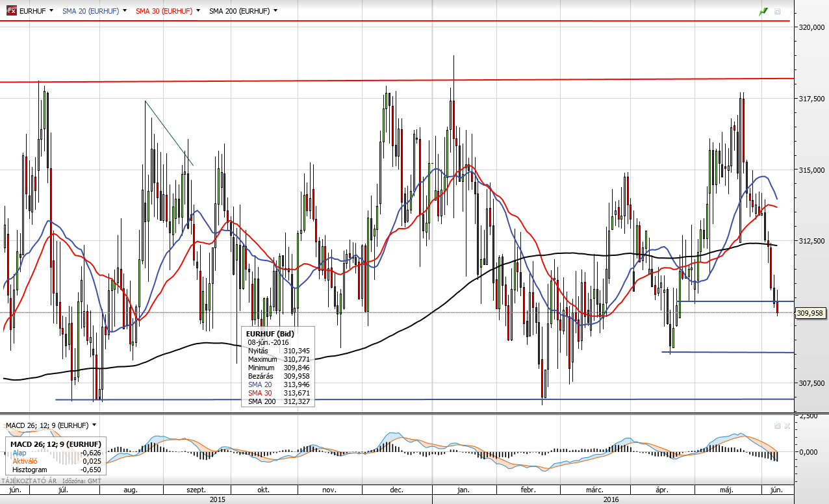Viewport: 829px width, 504px height.
Task: Click the Hisztogram -0,650 MACD row
Action: (57, 469)
